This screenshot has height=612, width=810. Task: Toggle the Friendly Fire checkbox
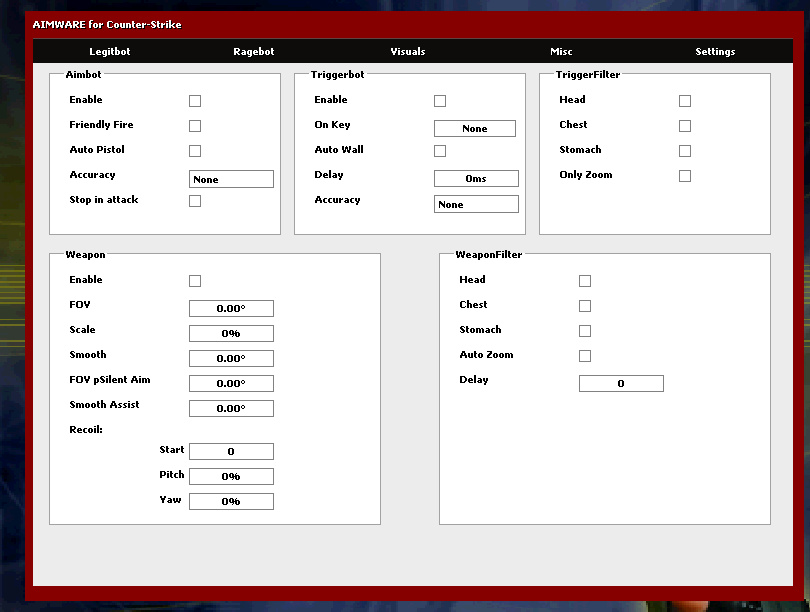click(x=195, y=125)
